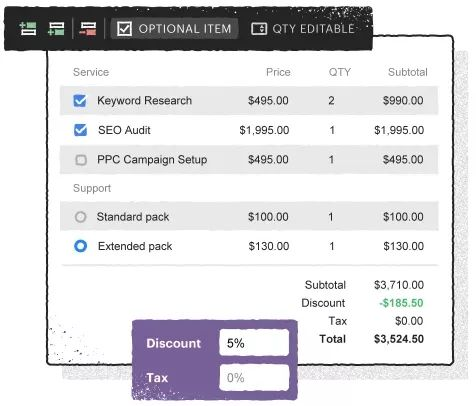Click the Discount percentage input field
This screenshot has height=406, width=476.
tap(254, 343)
